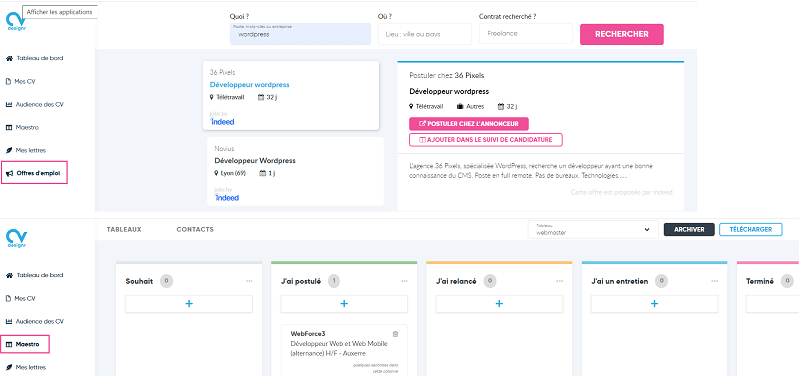Image resolution: width=800 pixels, height=376 pixels.
Task: Add a card to J'ai relancé column
Action: pos(499,304)
